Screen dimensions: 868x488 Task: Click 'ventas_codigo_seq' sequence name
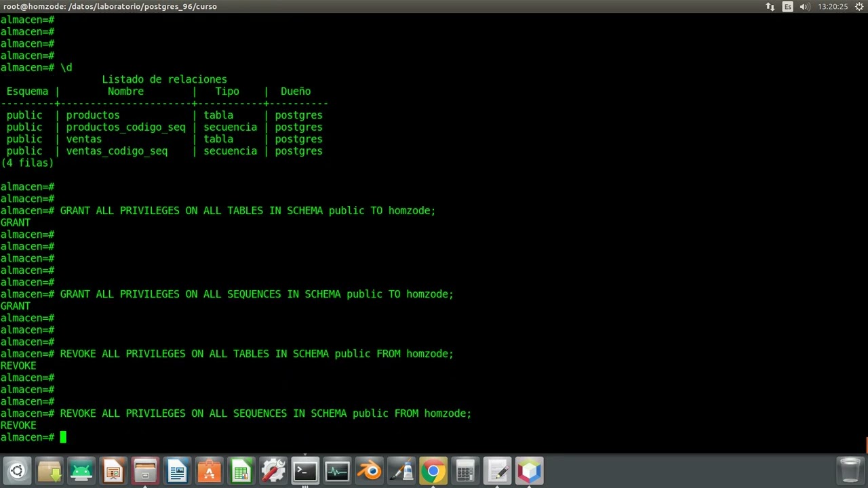coord(117,151)
